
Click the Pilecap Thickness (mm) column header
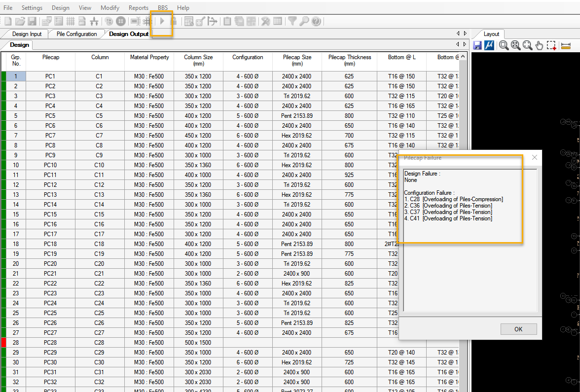coord(350,60)
